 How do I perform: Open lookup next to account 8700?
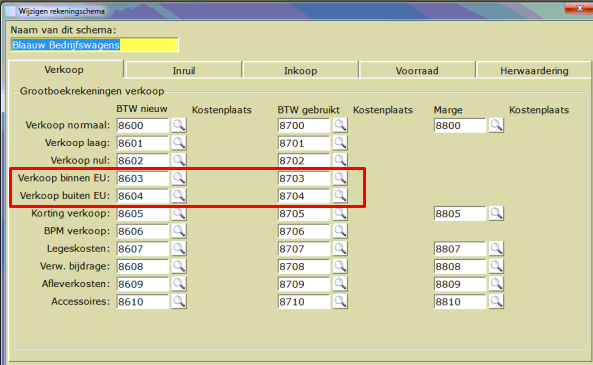pyautogui.click(x=340, y=125)
